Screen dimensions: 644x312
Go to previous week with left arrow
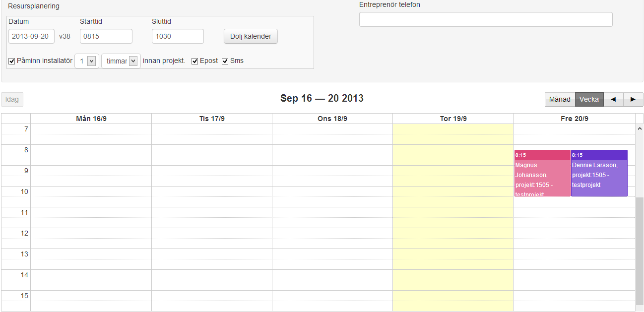(613, 99)
